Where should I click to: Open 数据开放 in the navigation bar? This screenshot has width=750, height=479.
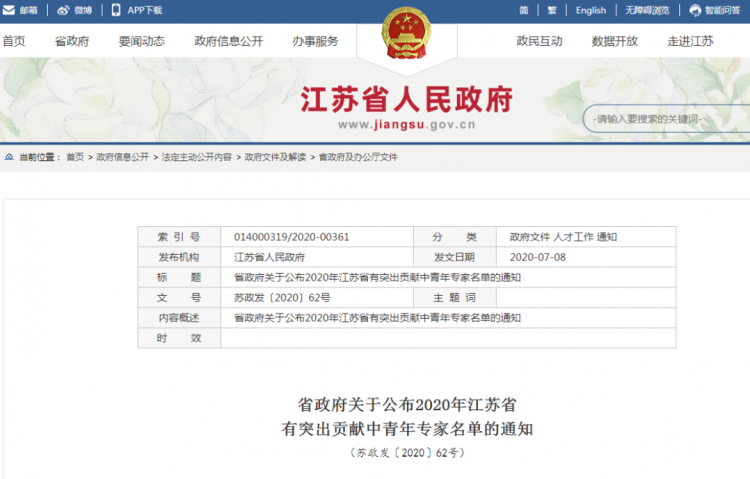pos(614,42)
